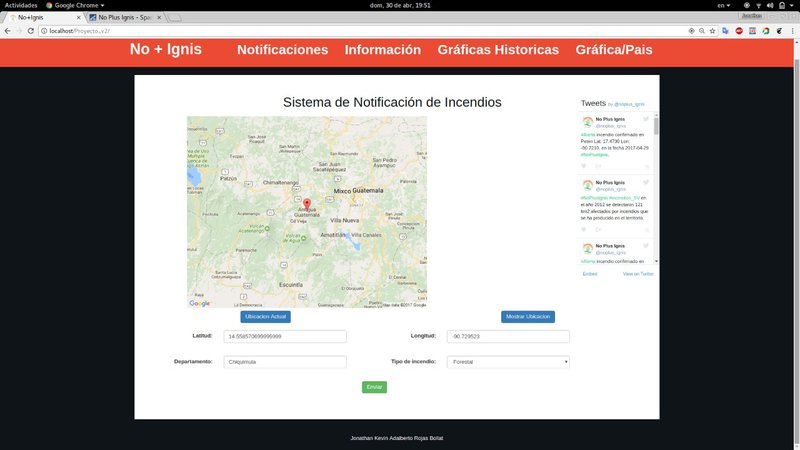Open Gráficas Historicas nav item
This screenshot has height=450, width=800.
point(498,50)
